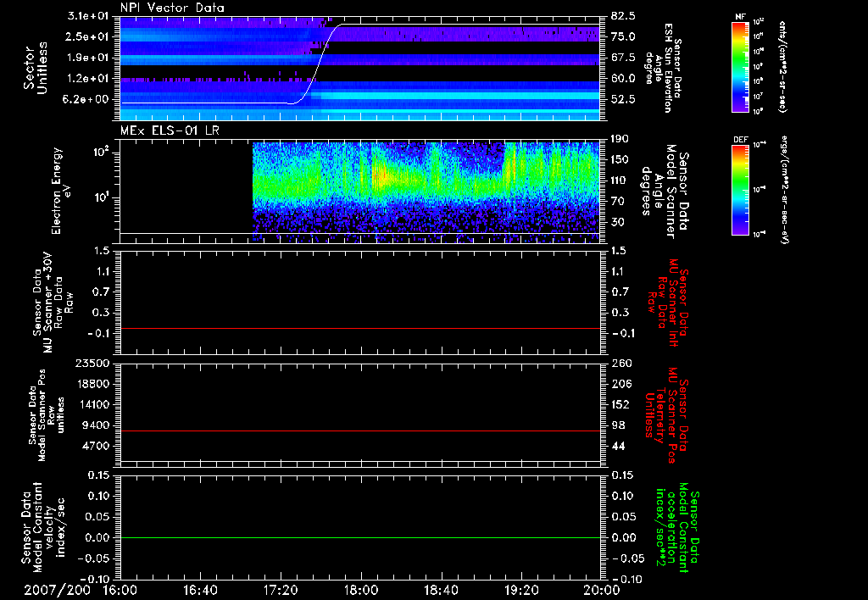Click the 23500 tick label
Screen dimensions: 868x600
92,363
